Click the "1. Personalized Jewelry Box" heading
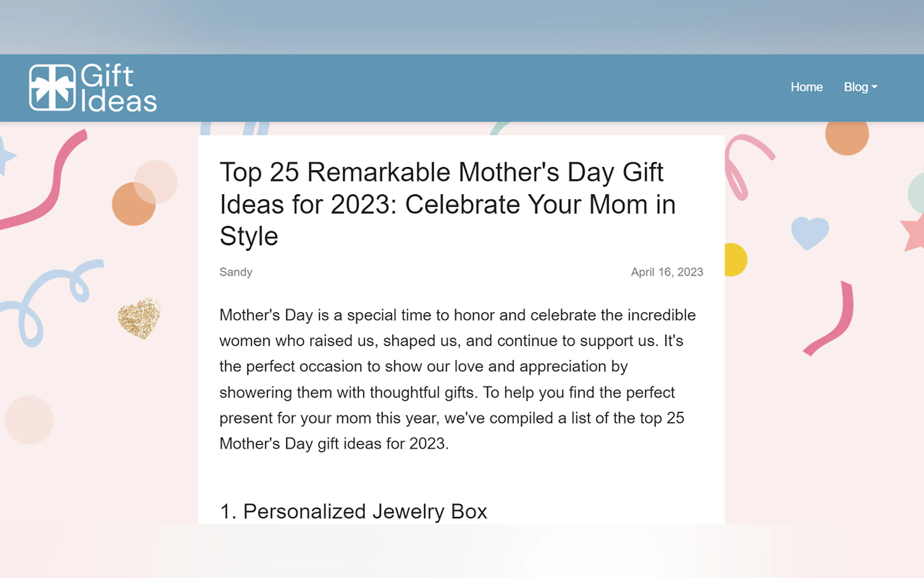Image resolution: width=924 pixels, height=578 pixels. point(353,511)
